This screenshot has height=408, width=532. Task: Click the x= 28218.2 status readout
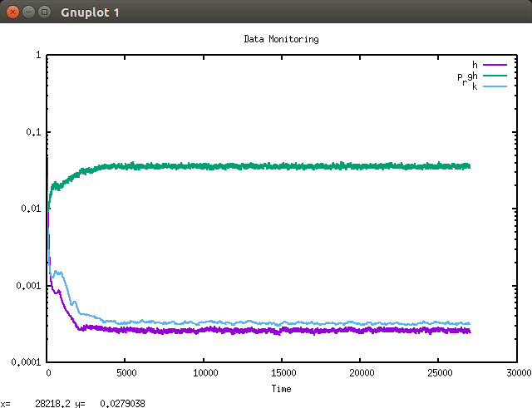coord(35,404)
